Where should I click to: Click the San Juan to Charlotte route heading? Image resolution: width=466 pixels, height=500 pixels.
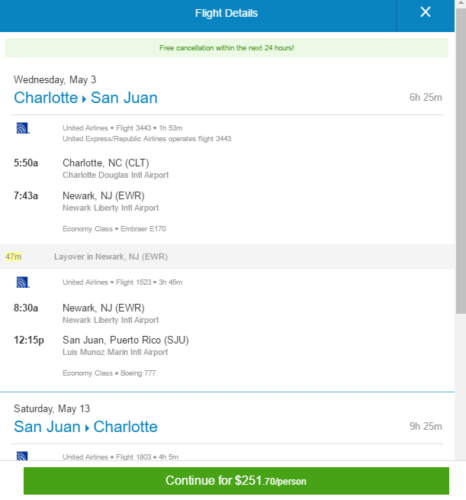point(86,427)
